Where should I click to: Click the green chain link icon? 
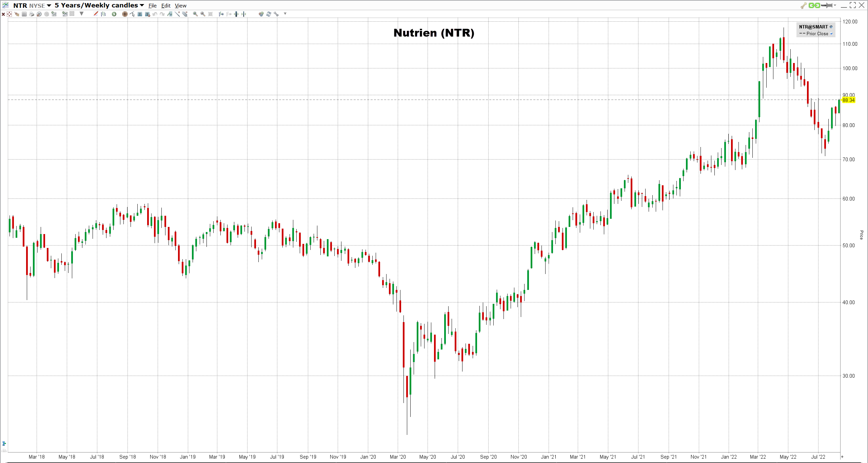tap(814, 5)
